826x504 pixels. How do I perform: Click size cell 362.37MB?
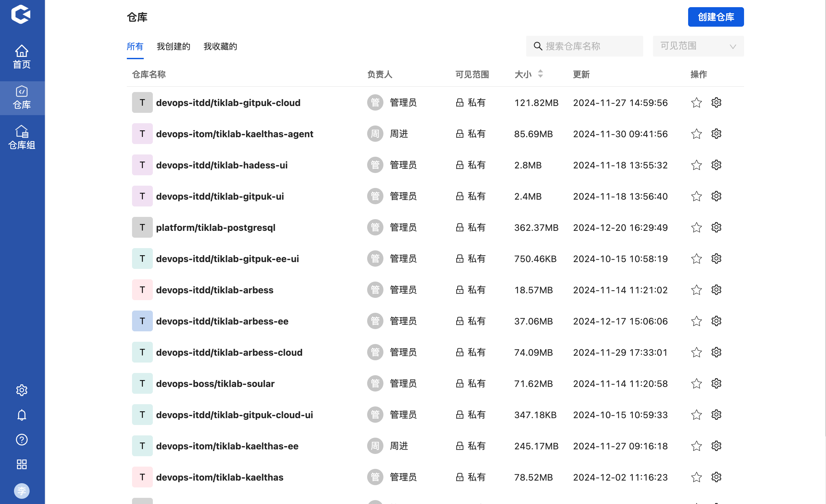click(x=536, y=228)
